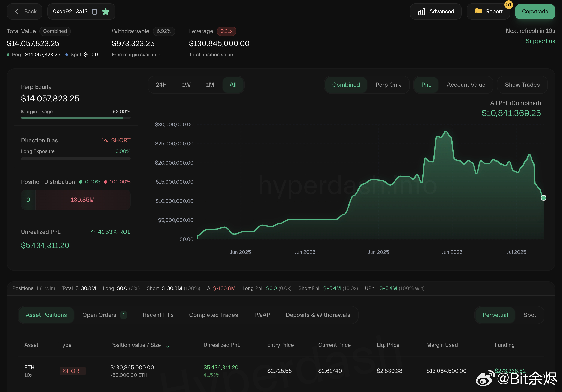Image resolution: width=562 pixels, height=392 pixels.
Task: Click the $2,830.38 liquidation price
Action: coord(389,371)
